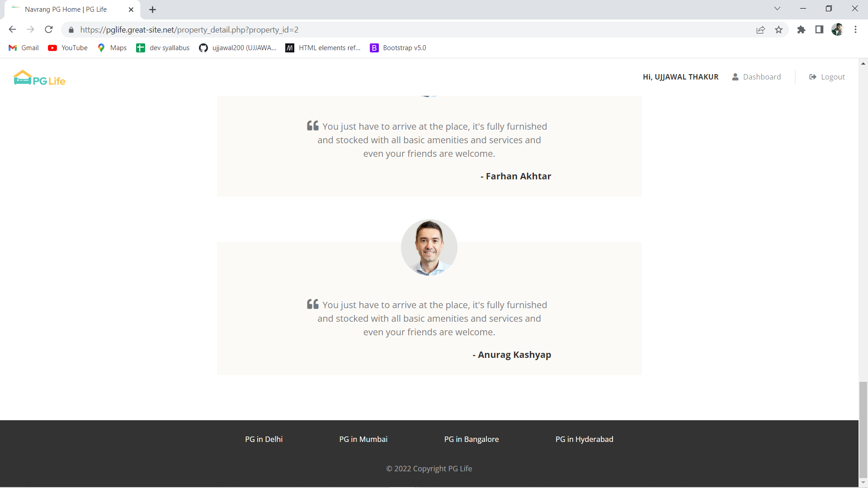Screen dimensions: 868x488
Task: Expand the tab search dropdown arrow
Action: pos(777,9)
